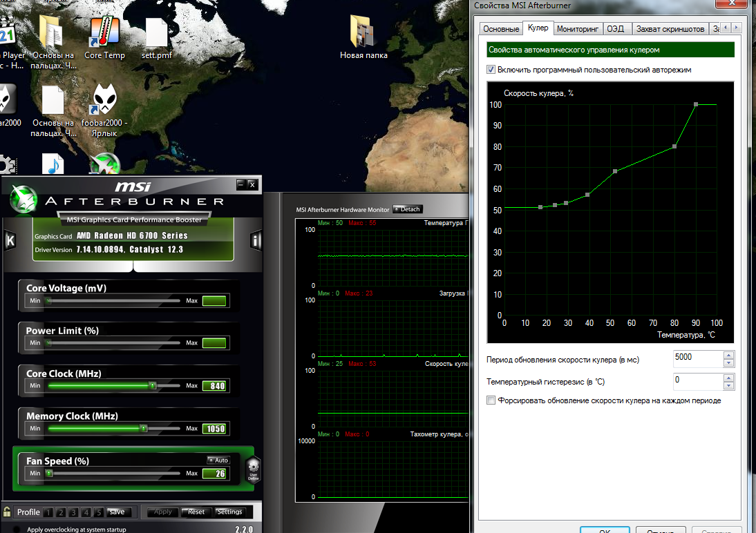Click the Core Voltage slider handle
Viewport: 756px width, 533px height.
click(48, 301)
